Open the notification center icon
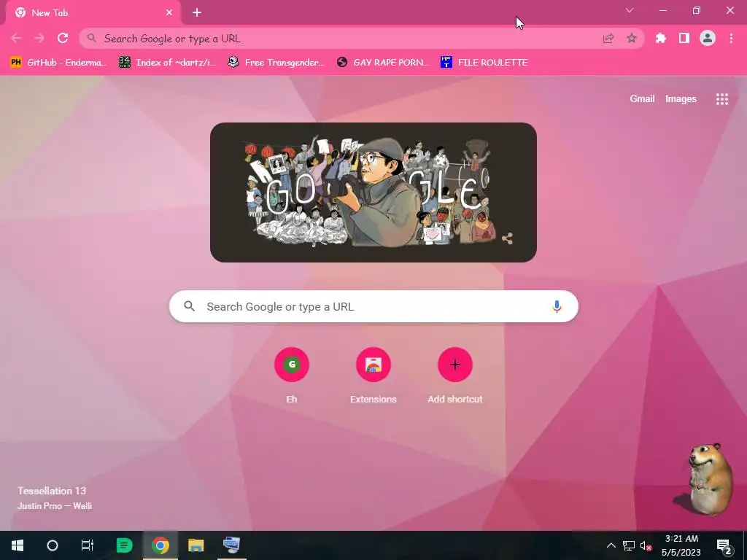747x560 pixels. click(723, 546)
